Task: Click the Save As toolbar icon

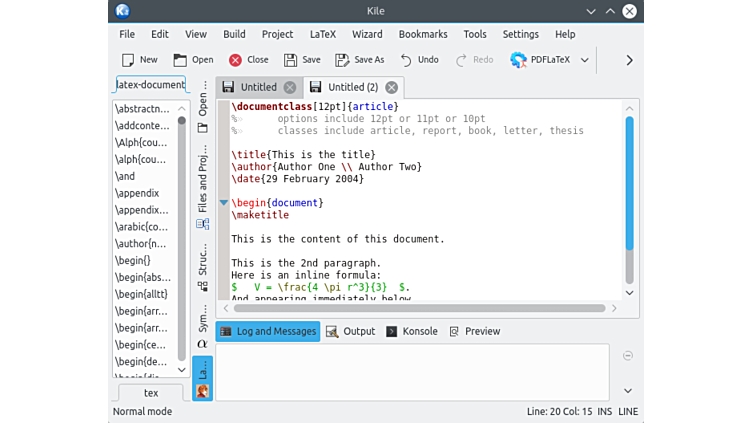Action: coord(341,60)
